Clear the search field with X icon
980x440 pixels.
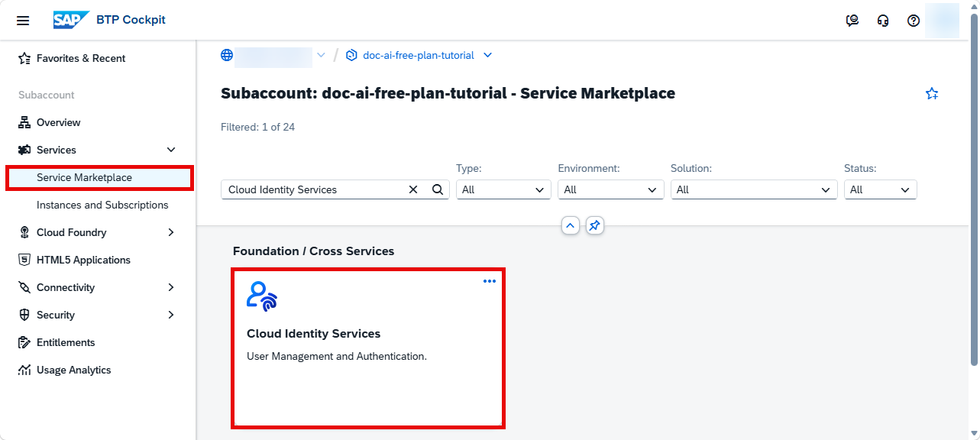(413, 189)
